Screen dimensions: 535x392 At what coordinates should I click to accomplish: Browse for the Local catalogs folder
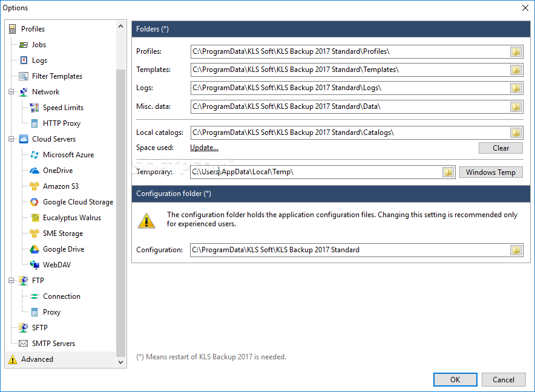[x=516, y=132]
